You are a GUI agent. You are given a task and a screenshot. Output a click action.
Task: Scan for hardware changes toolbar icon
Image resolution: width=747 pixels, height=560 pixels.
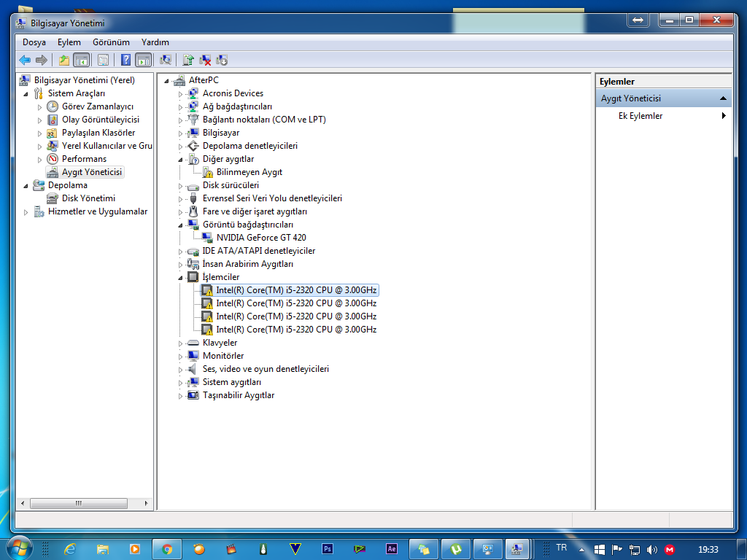(x=166, y=60)
